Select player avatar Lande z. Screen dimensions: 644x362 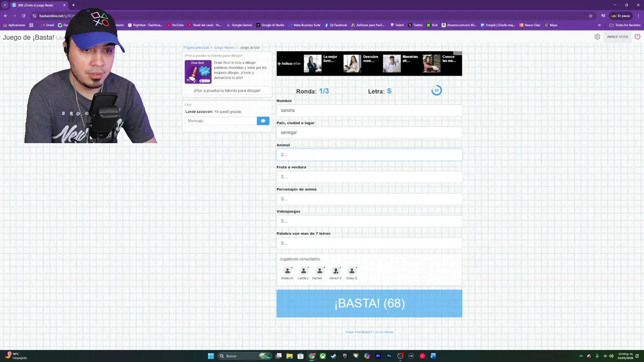[x=303, y=273]
